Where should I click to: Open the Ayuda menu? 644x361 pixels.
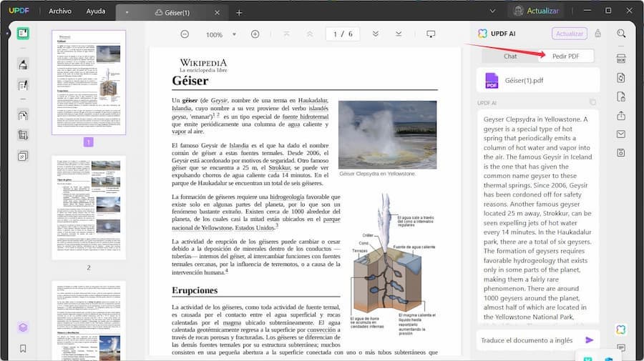96,11
